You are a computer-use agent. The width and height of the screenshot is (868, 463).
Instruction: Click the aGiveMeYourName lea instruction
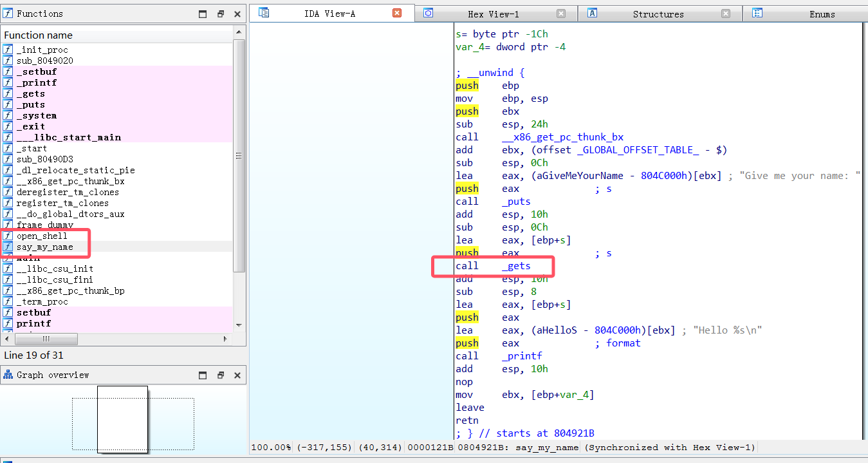(658, 176)
